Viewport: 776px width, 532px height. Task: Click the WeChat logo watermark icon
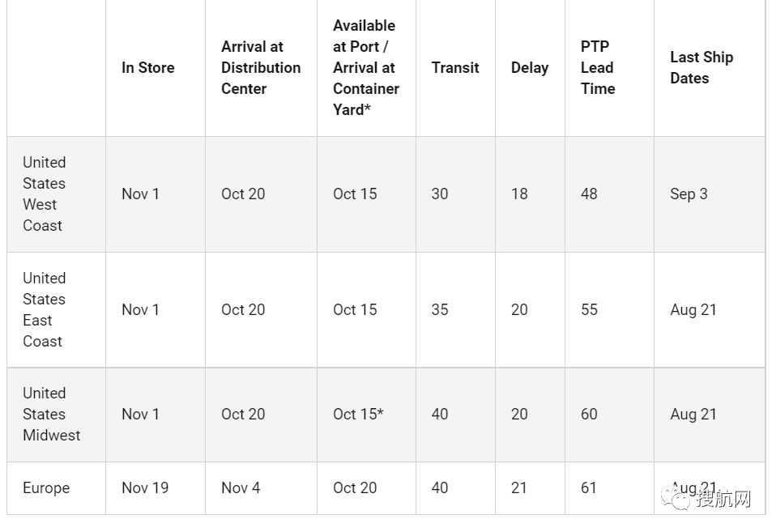[x=675, y=496]
